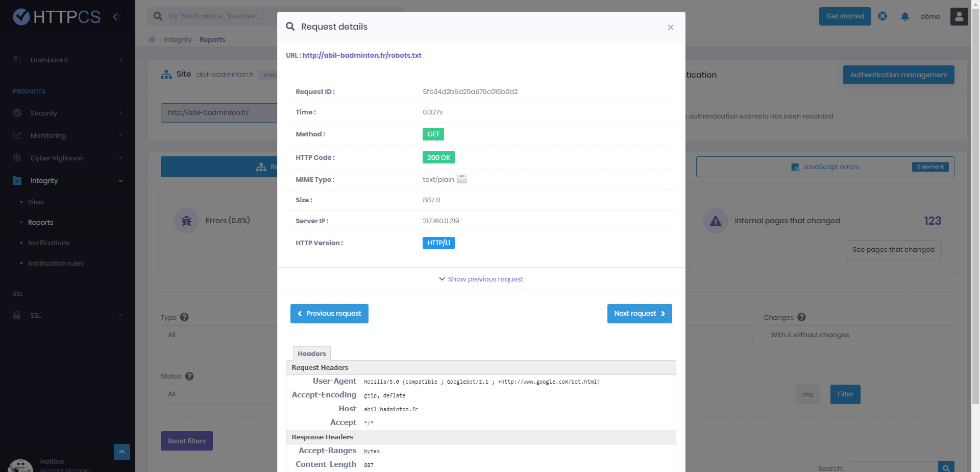This screenshot has width=980, height=472.
Task: Open the Changes filter dropdown
Action: click(x=859, y=335)
